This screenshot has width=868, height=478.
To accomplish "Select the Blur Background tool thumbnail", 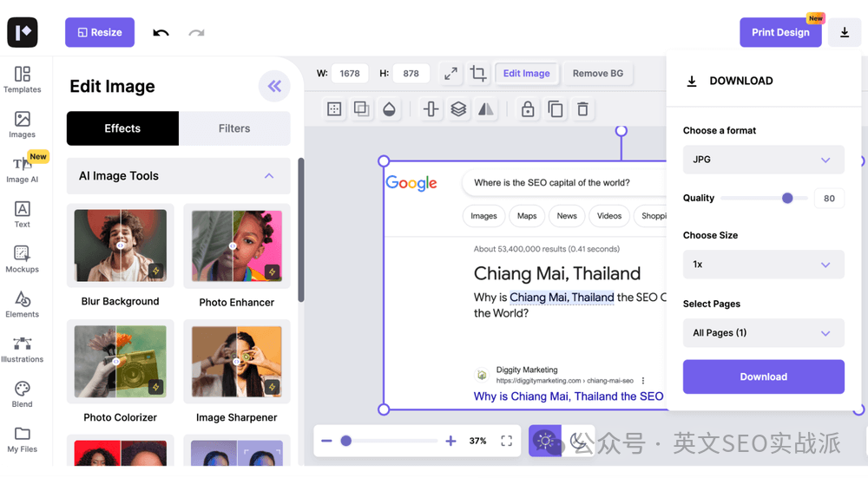I will (120, 246).
